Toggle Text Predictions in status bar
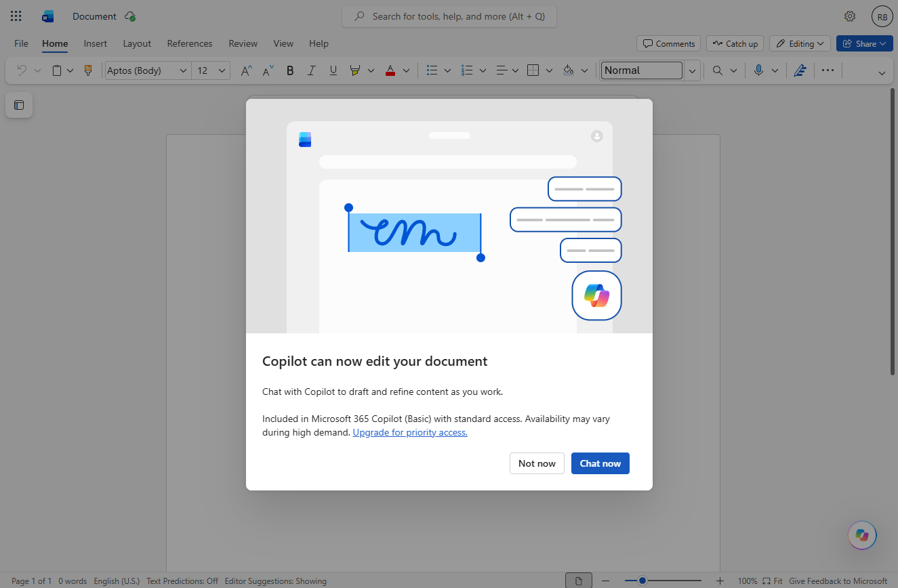 pyautogui.click(x=182, y=581)
